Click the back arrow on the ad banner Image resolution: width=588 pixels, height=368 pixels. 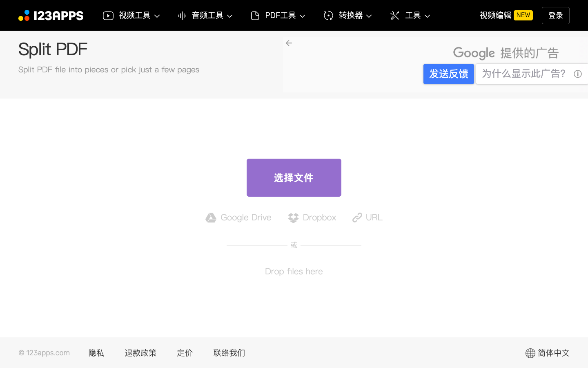coord(289,43)
